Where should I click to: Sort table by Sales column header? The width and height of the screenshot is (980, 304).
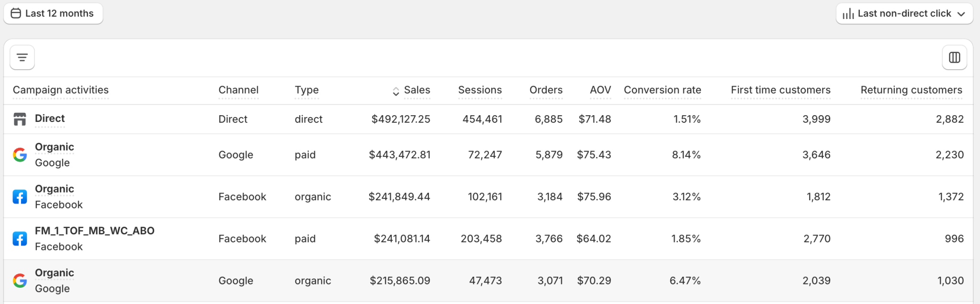pyautogui.click(x=417, y=90)
